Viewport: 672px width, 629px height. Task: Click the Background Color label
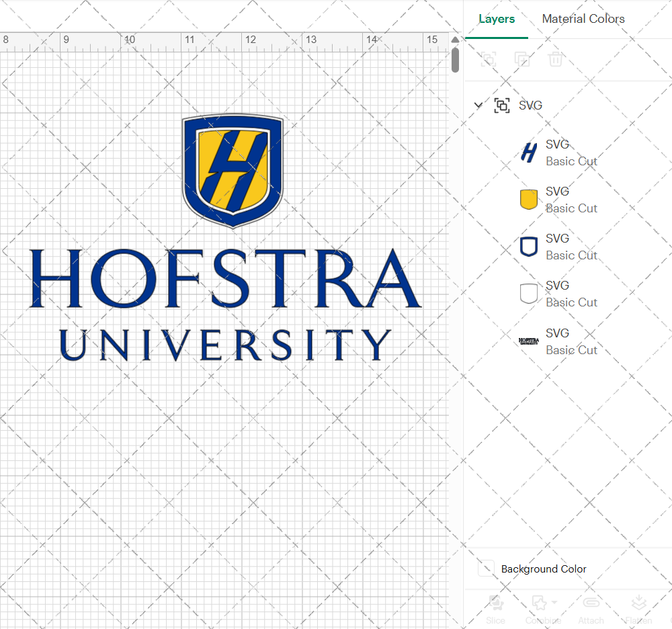pyautogui.click(x=544, y=569)
